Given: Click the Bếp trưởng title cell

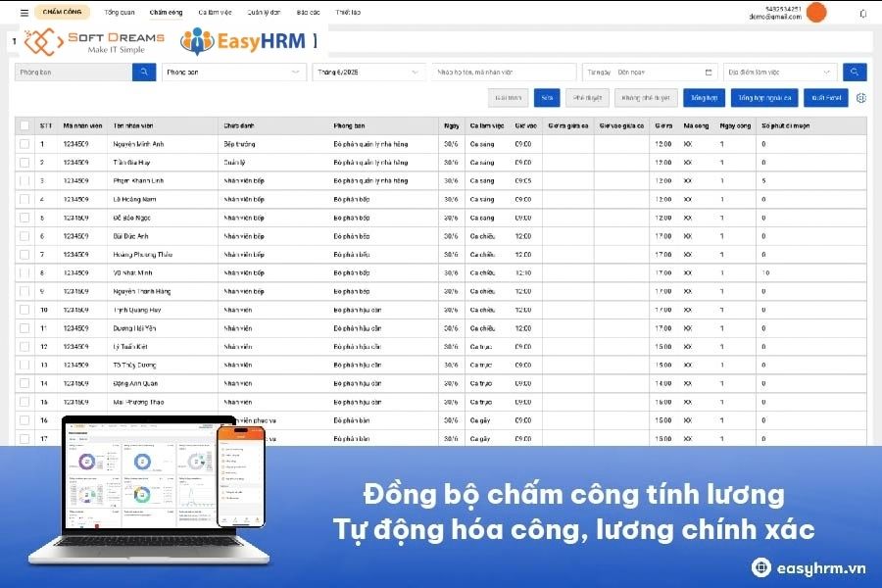Looking at the screenshot, I should coord(240,144).
